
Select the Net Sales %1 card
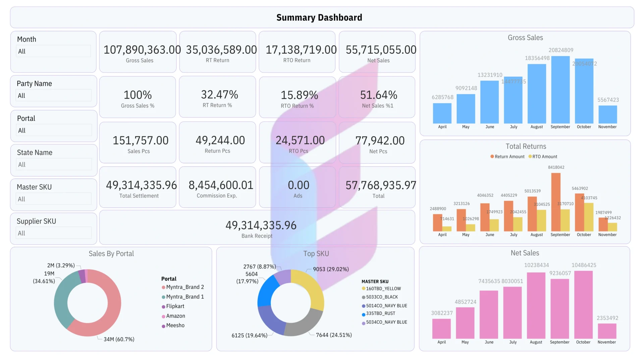click(x=377, y=97)
